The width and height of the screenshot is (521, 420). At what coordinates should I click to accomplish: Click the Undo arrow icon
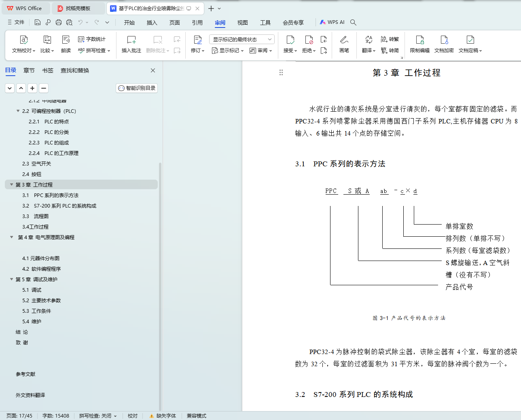coord(80,22)
